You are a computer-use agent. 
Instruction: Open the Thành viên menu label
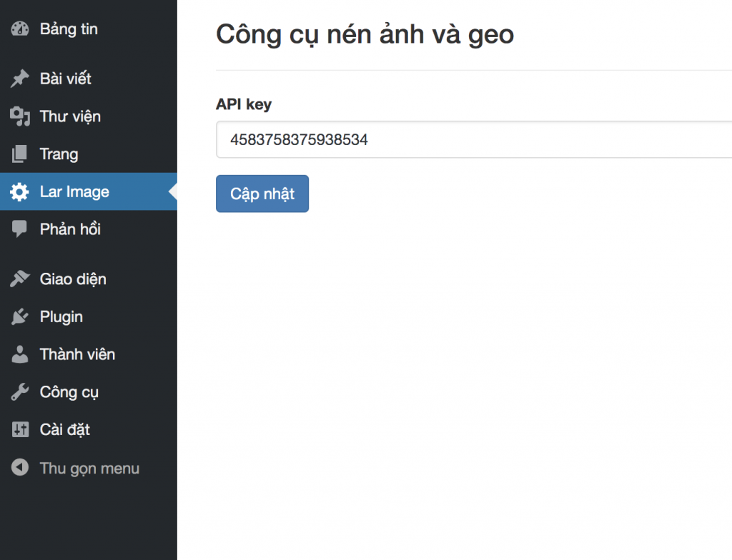(x=77, y=354)
